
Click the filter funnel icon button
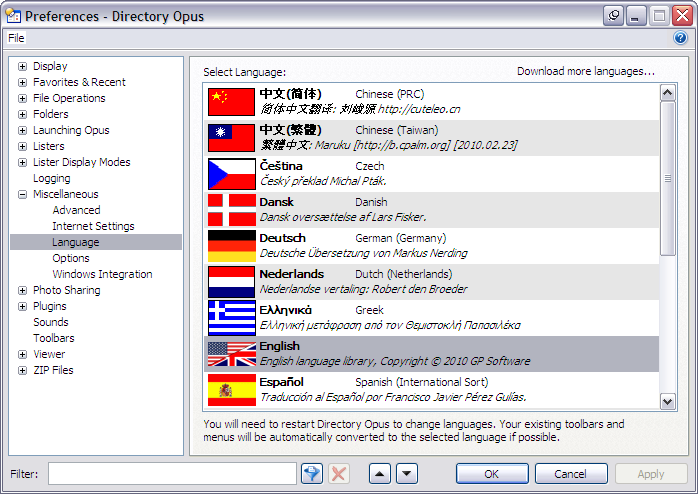click(x=312, y=474)
